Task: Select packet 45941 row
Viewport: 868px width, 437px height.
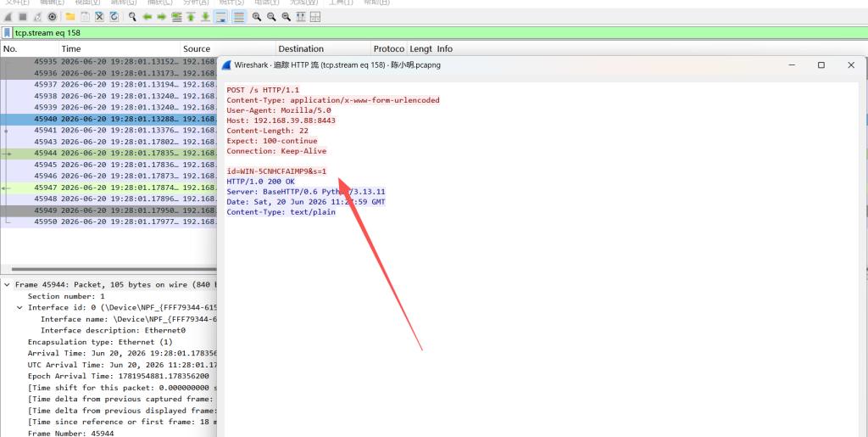Action: [108, 130]
